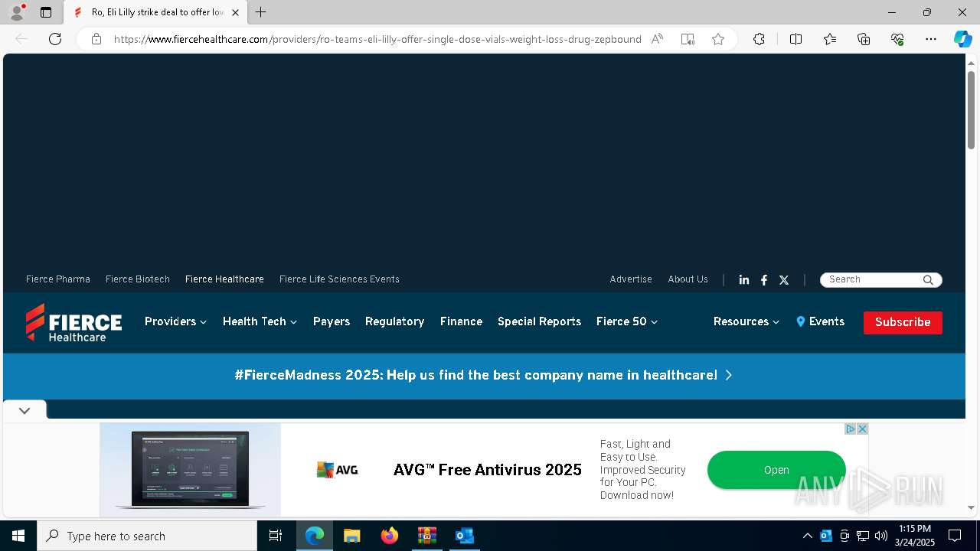Open Task View on the taskbar
980x551 pixels.
coord(276,536)
